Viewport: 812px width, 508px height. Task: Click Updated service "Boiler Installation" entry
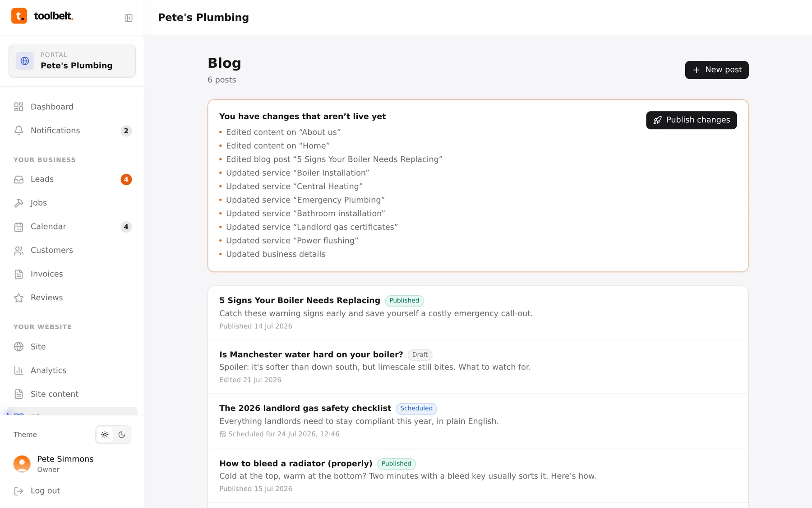pyautogui.click(x=298, y=173)
